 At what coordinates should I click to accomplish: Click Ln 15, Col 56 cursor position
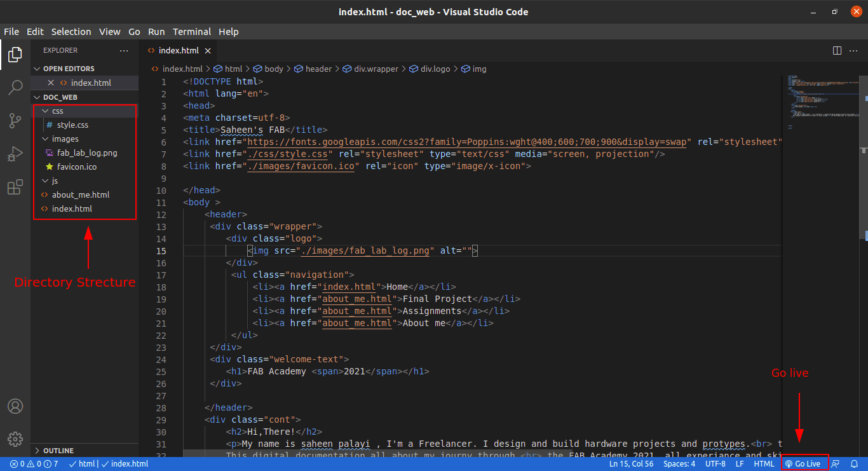click(x=631, y=464)
